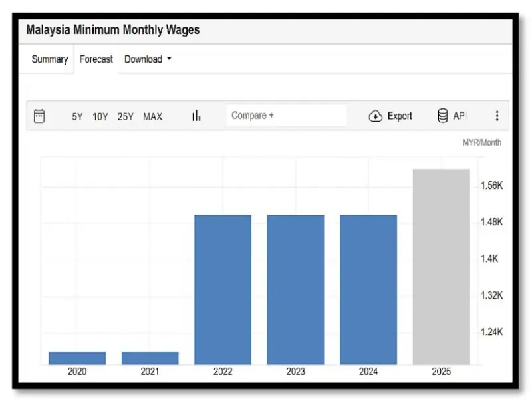Switch chart type with bar chart icon
This screenshot has width=532, height=401.
[196, 116]
